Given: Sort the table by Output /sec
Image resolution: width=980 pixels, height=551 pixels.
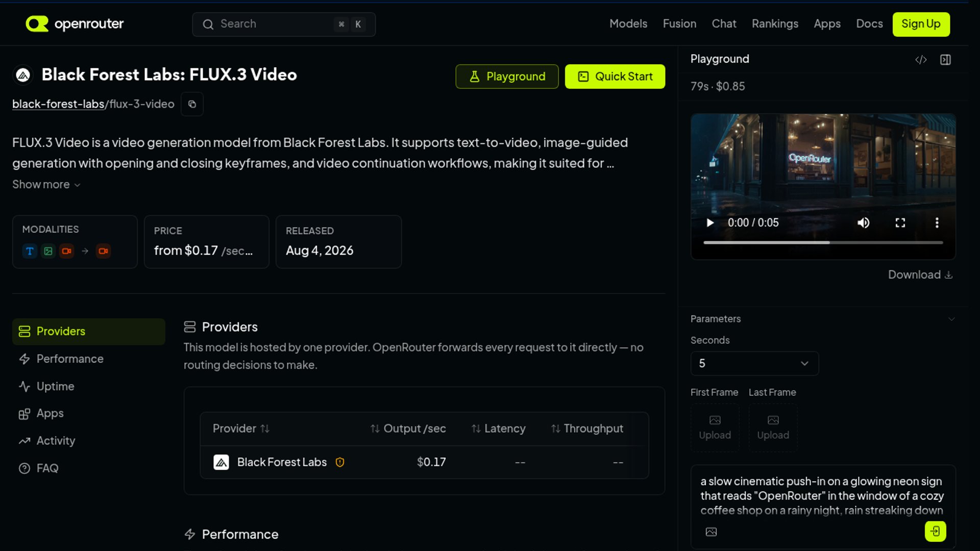Looking at the screenshot, I should point(408,429).
